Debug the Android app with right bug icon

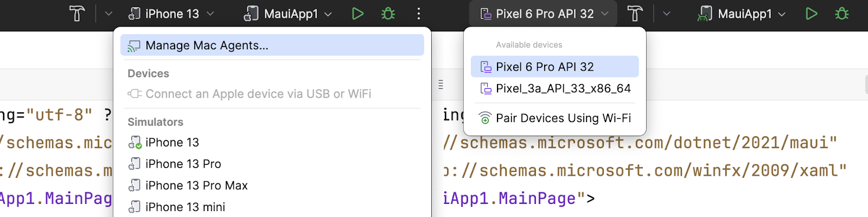click(x=841, y=14)
